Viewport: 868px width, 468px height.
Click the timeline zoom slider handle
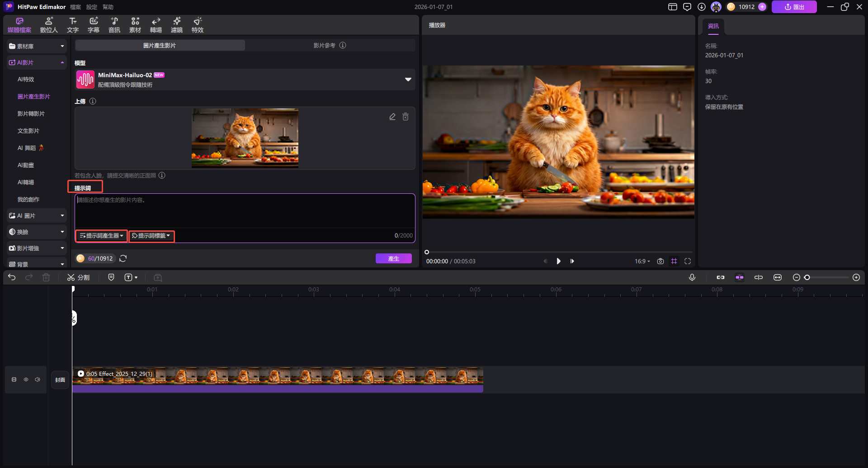(x=807, y=277)
